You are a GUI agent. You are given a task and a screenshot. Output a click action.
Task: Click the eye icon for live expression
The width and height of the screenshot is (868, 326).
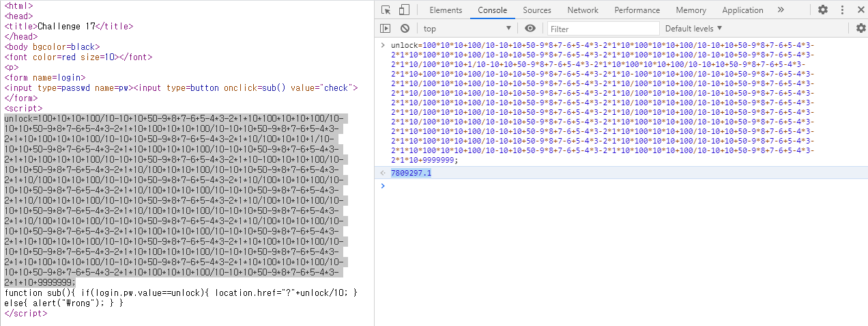530,28
